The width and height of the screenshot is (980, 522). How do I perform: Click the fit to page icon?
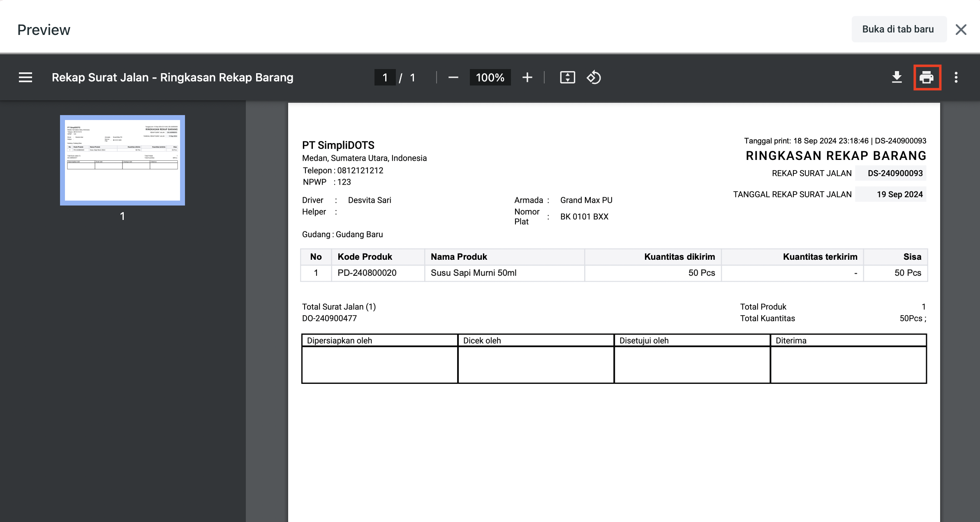tap(567, 77)
